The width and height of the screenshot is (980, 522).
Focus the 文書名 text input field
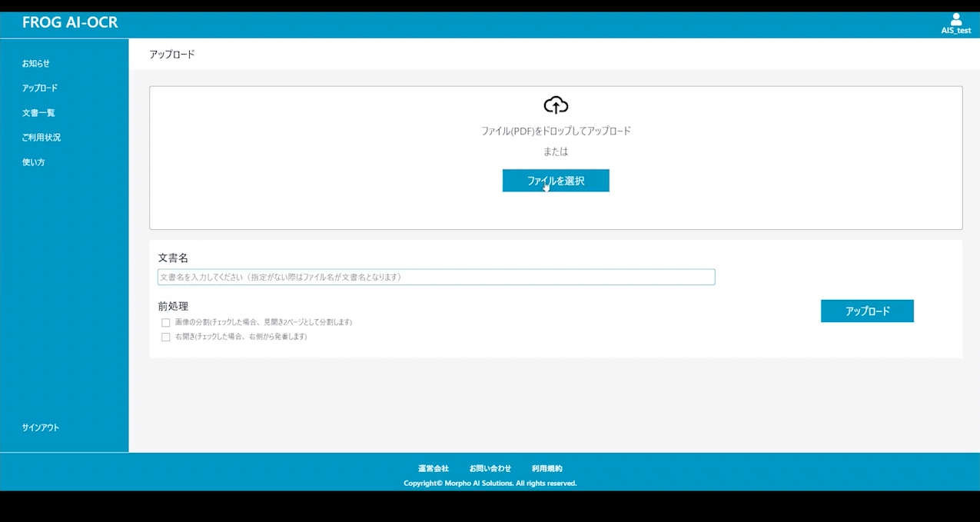[436, 277]
